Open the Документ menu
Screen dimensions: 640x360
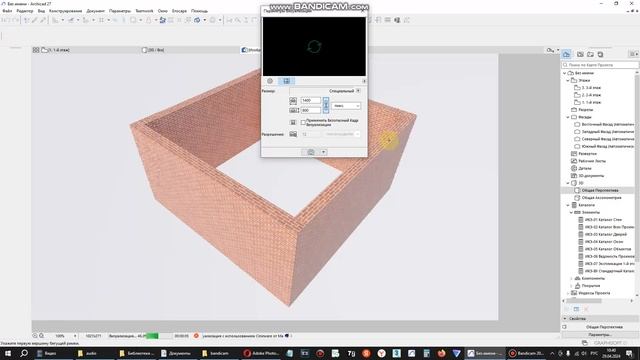click(96, 11)
